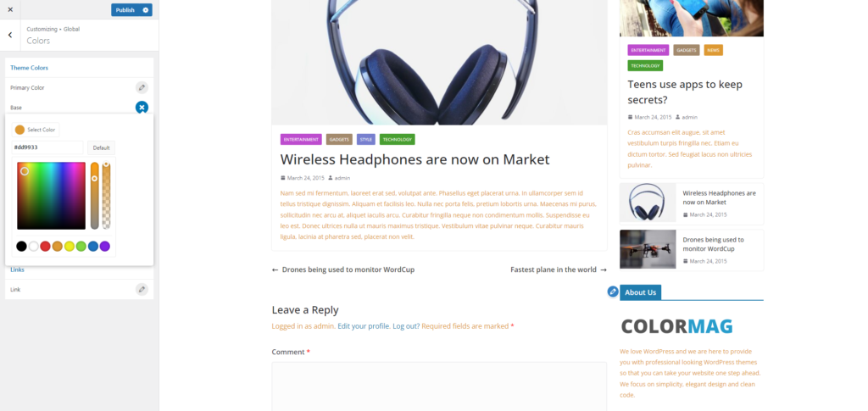
Task: Edit Primary Color with pencil icon
Action: [142, 87]
